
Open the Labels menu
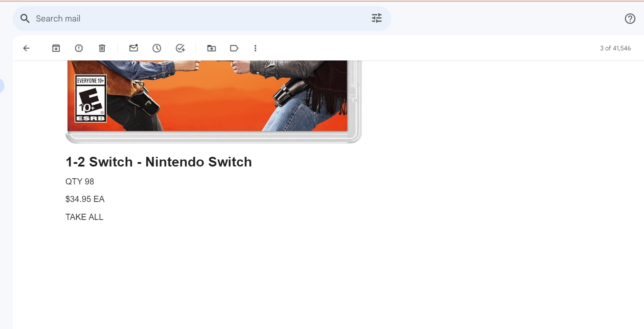pos(234,48)
